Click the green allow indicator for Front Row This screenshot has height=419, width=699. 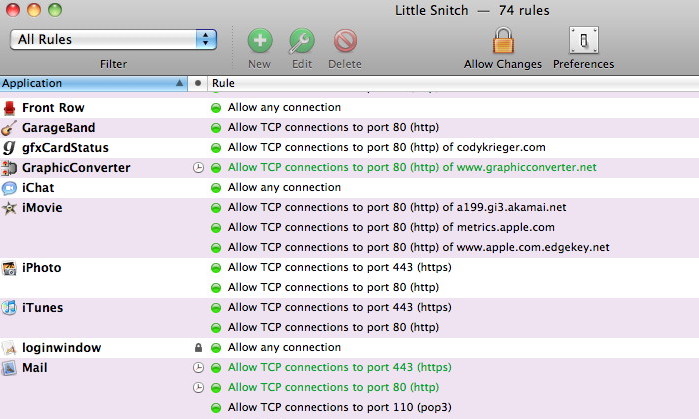(x=216, y=108)
